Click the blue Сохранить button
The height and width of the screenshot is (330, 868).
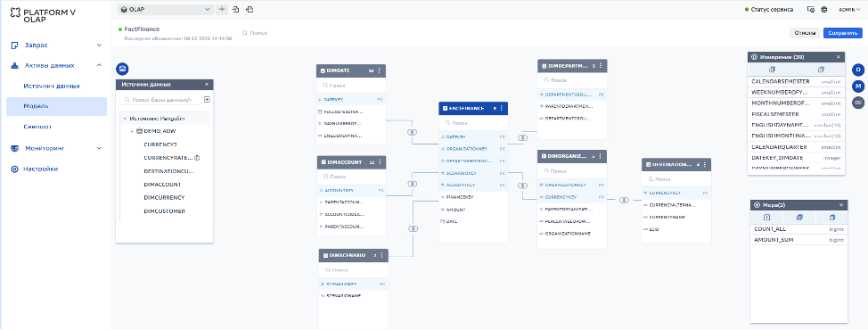click(x=842, y=33)
